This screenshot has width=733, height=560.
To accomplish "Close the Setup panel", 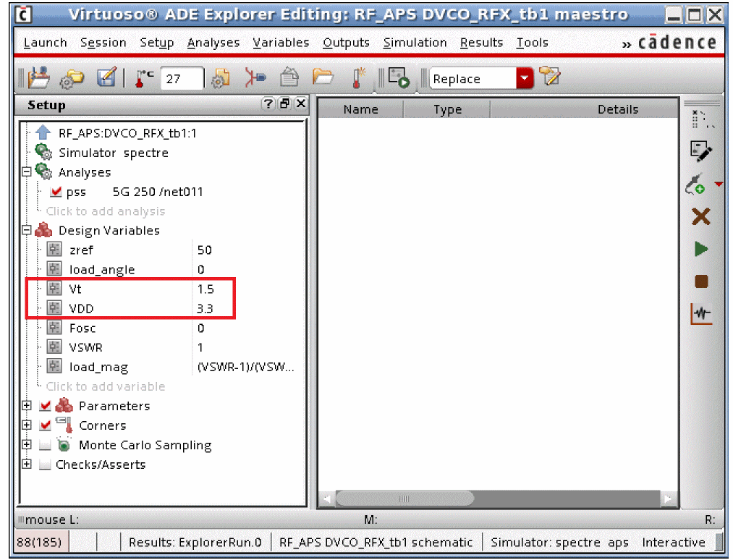I will coord(301,103).
